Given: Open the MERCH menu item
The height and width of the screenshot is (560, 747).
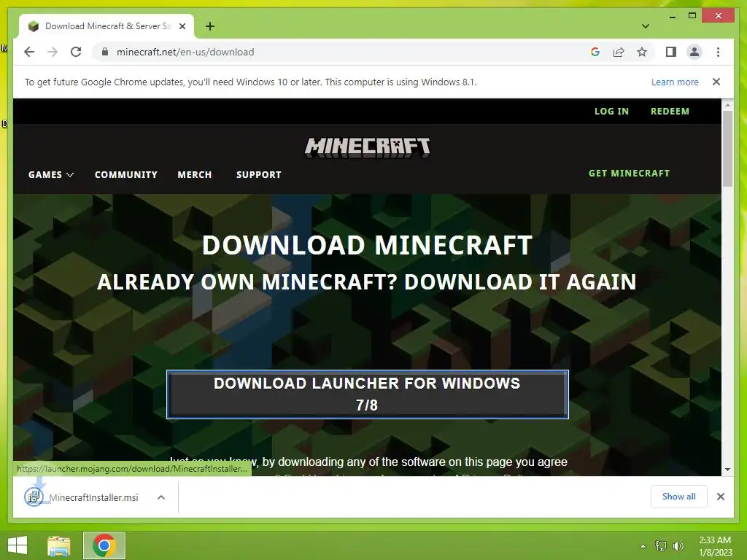Looking at the screenshot, I should 194,175.
